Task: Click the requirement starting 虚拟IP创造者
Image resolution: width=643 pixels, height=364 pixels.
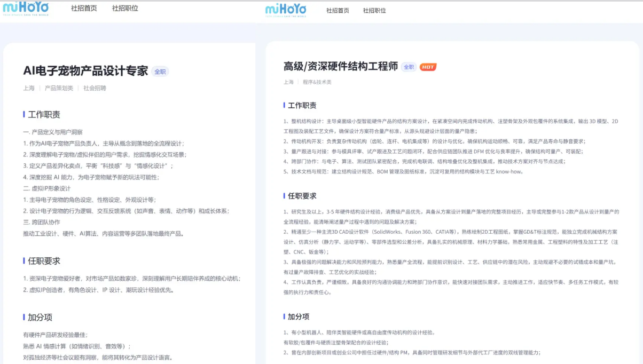Action: (98, 290)
